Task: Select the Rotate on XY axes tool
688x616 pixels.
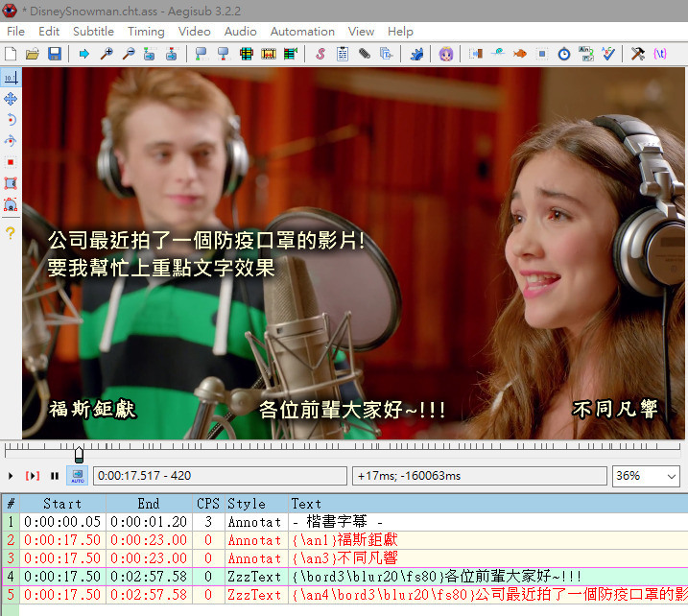Action: tap(11, 141)
